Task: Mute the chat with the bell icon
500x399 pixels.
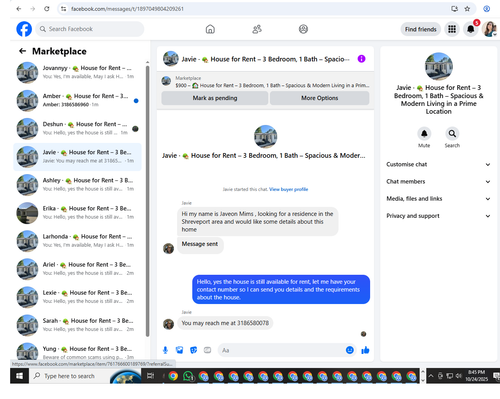Action: tap(424, 134)
